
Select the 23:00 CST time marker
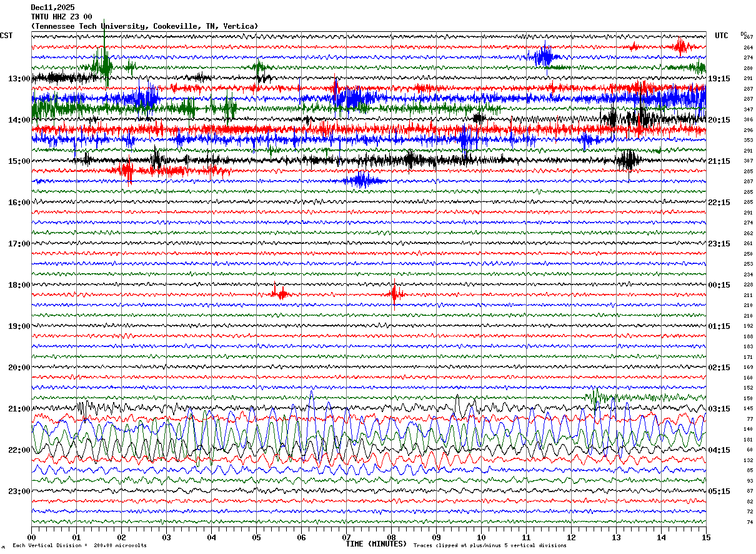[x=19, y=491]
